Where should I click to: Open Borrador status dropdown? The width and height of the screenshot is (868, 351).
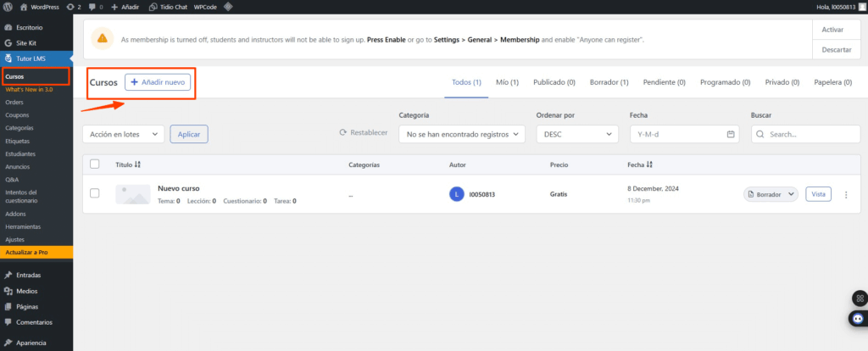tap(771, 194)
